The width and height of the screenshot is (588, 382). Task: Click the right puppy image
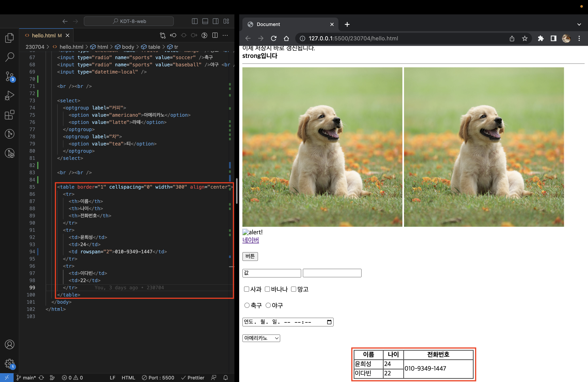click(484, 147)
